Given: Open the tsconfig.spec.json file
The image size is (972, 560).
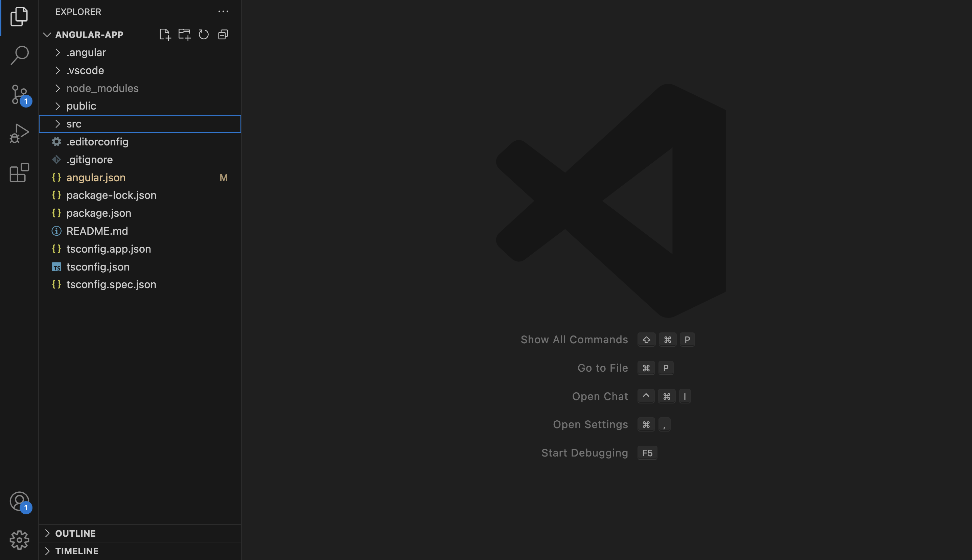Looking at the screenshot, I should 140,285.
